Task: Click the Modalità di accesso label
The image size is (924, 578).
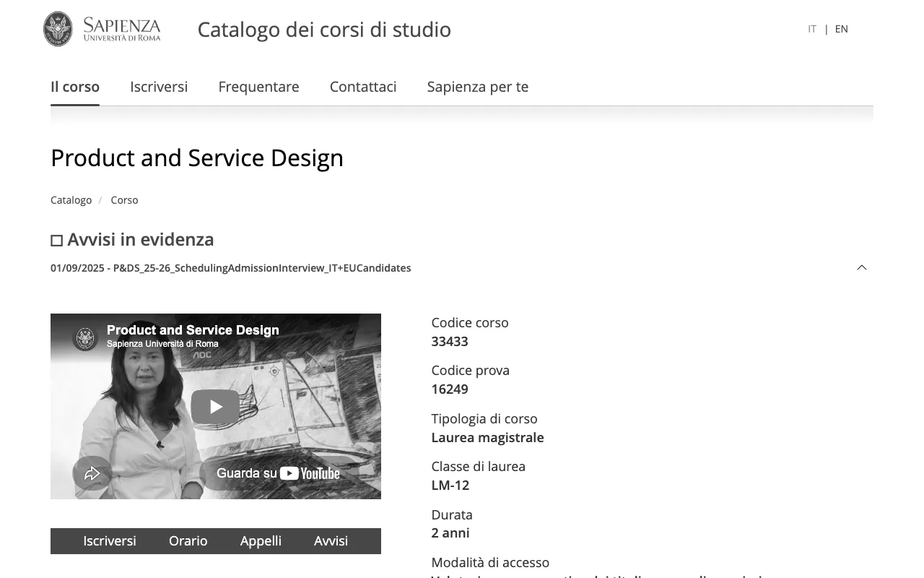Action: 490,562
